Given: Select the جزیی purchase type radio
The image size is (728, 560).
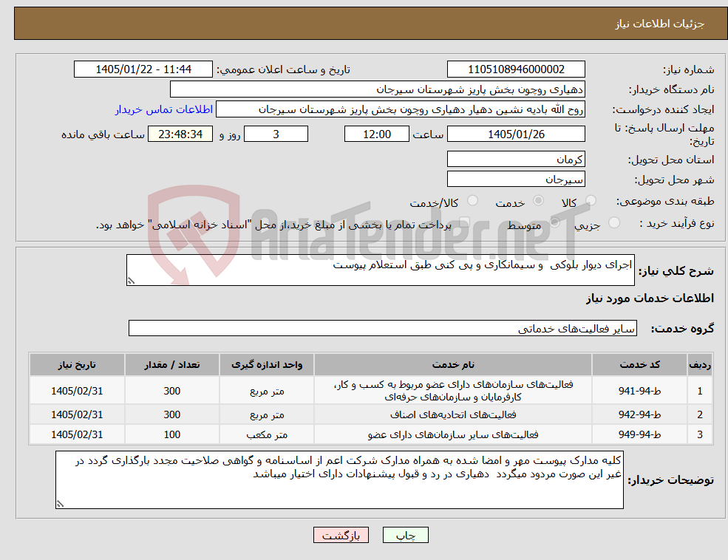Looking at the screenshot, I should [x=613, y=222].
